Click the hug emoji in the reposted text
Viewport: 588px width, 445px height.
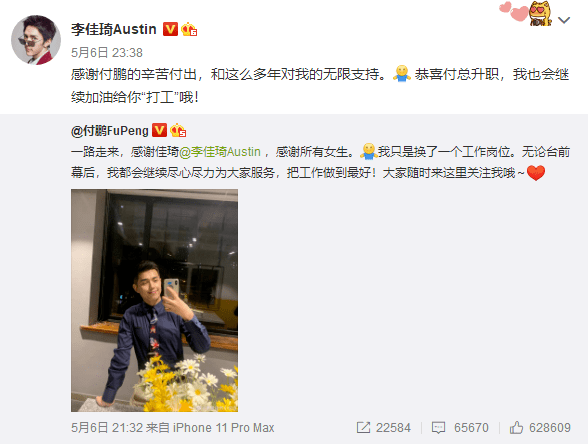click(368, 151)
